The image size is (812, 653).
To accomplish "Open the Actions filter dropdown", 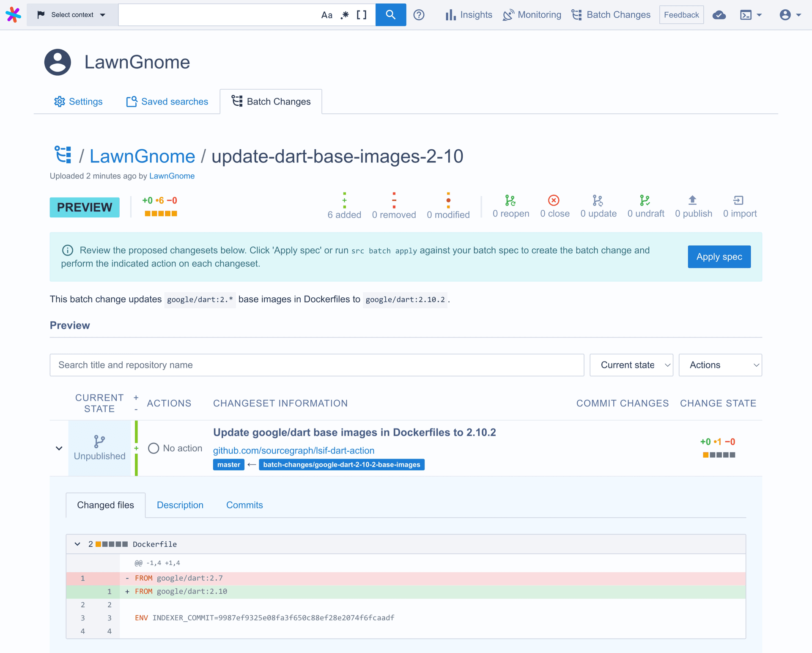I will click(x=720, y=365).
